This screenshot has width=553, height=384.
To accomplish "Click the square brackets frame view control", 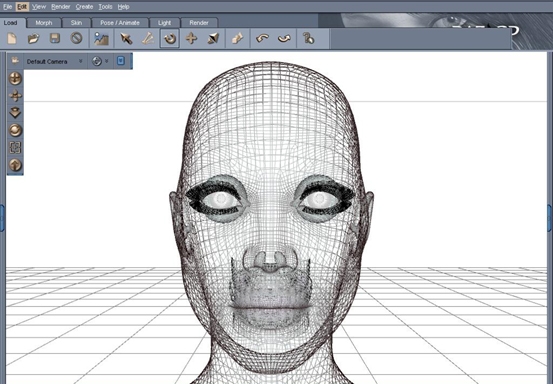I will coord(15,148).
